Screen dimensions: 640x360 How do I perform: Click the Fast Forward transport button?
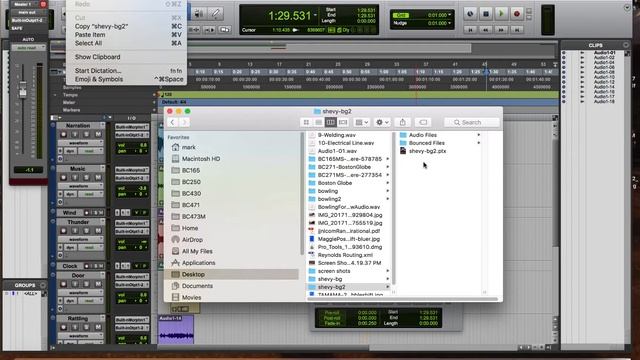click(501, 30)
